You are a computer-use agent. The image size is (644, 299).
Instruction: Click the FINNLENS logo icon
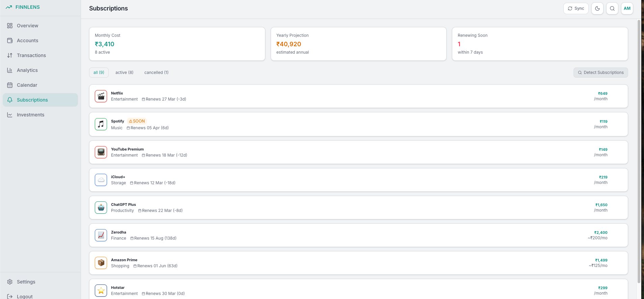point(9,7)
